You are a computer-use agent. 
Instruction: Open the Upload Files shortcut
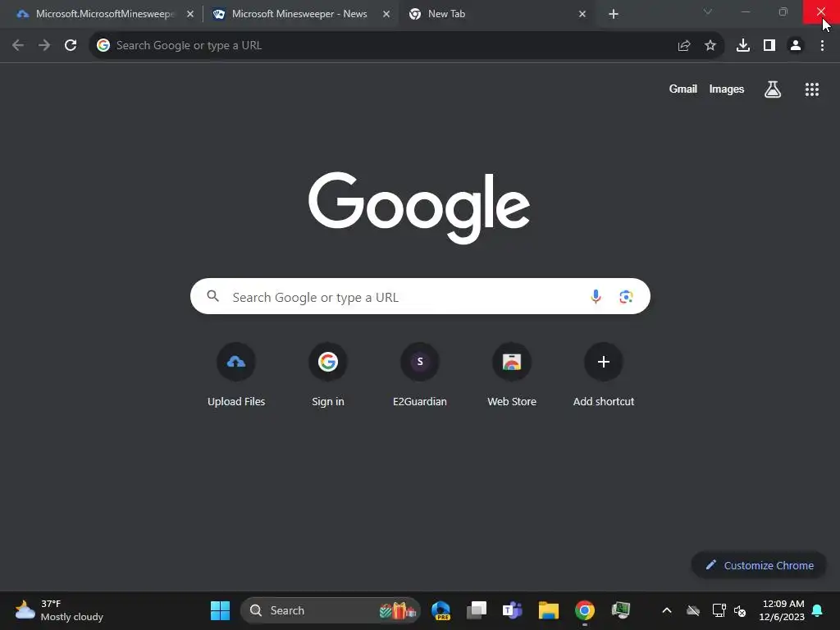236,376
